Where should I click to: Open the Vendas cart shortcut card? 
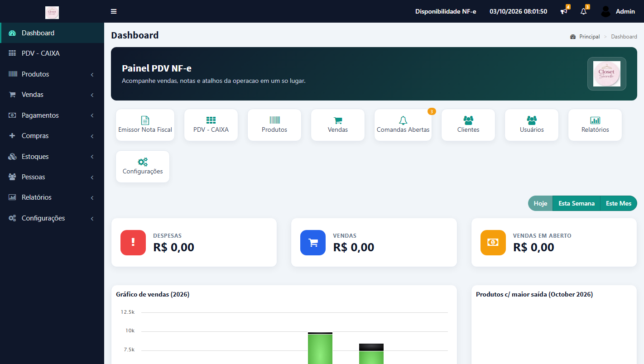(x=338, y=125)
